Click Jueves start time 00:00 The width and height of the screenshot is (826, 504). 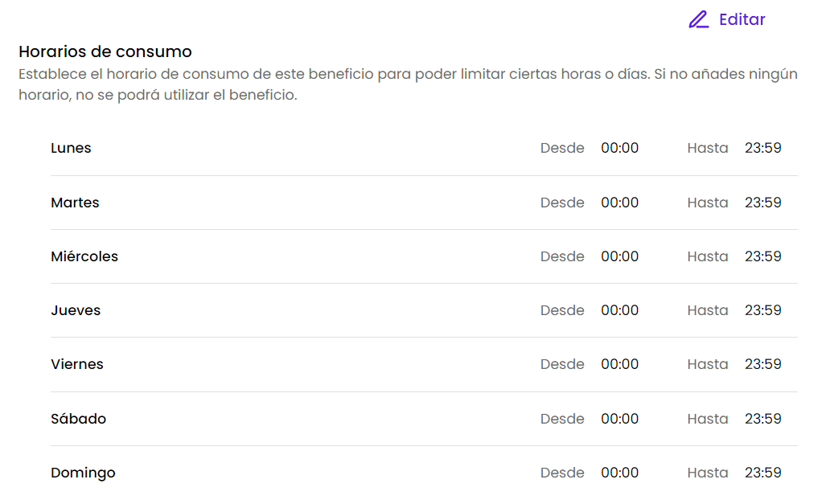(619, 310)
